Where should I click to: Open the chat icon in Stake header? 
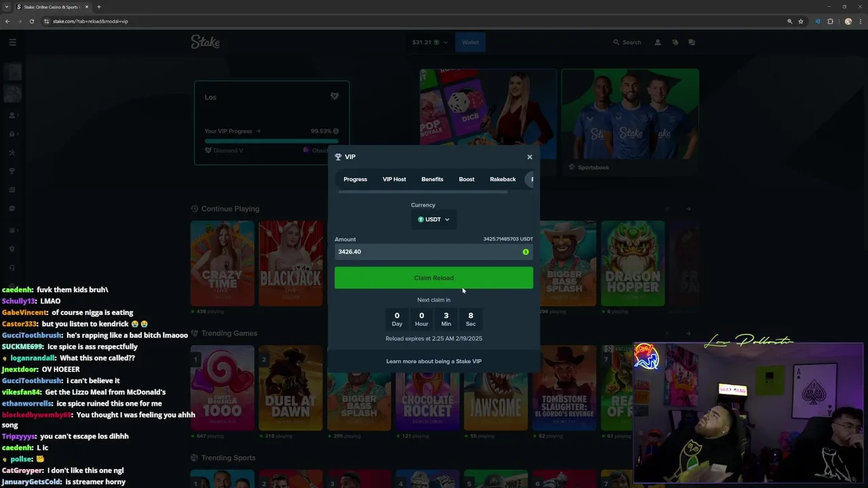click(x=692, y=42)
